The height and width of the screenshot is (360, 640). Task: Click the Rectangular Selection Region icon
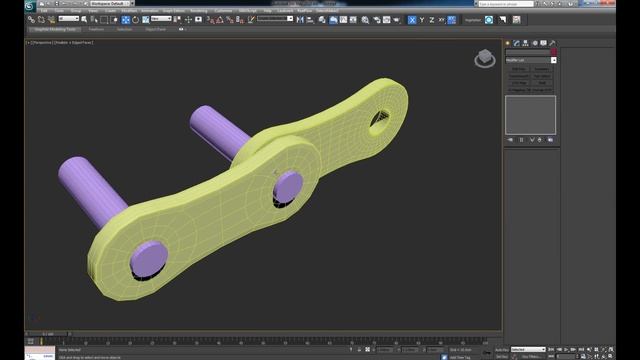coord(104,20)
